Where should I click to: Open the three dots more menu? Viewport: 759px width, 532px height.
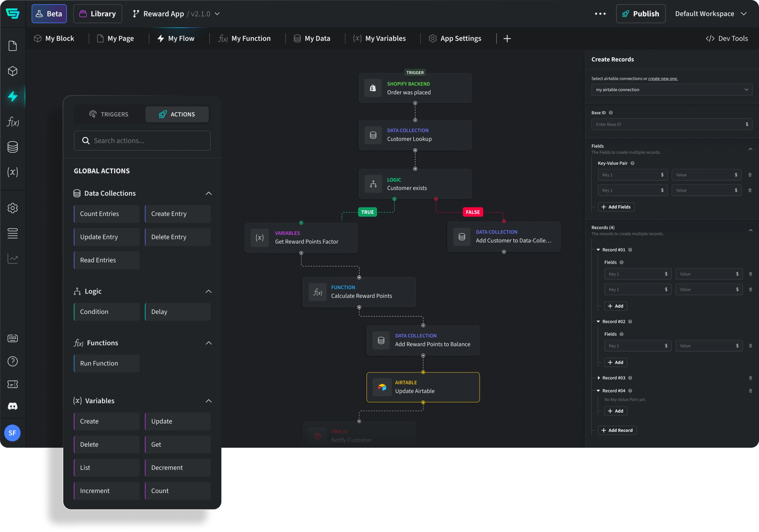[x=600, y=14]
